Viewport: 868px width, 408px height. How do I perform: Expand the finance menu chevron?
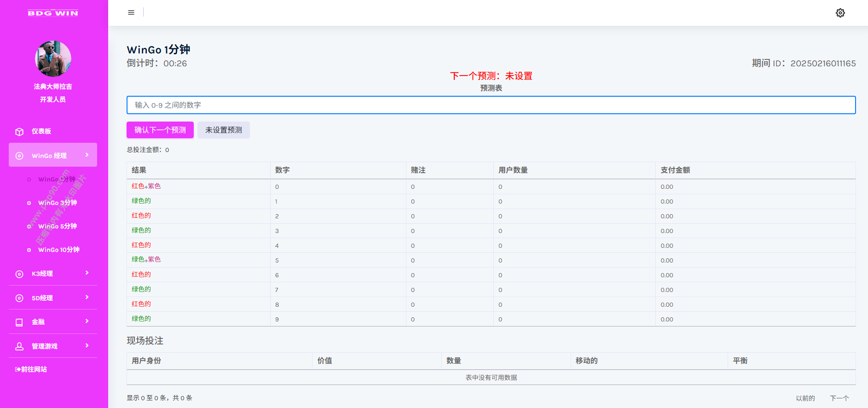click(x=87, y=321)
